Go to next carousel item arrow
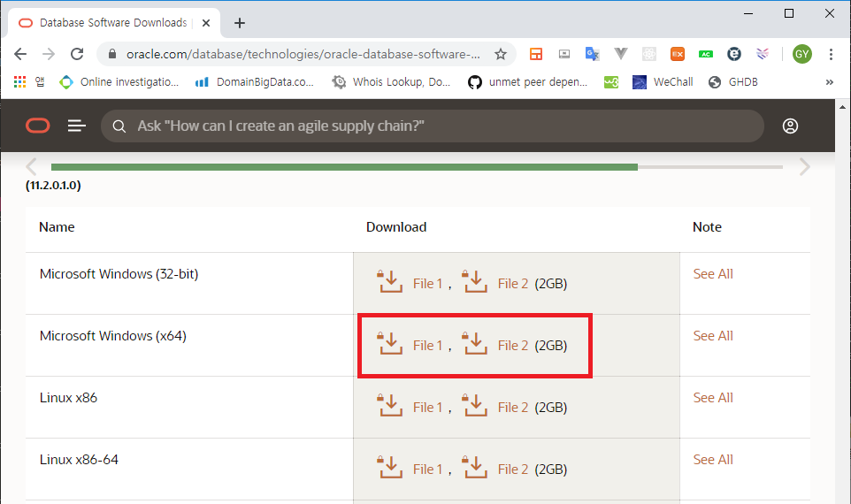Image resolution: width=851 pixels, height=504 pixels. (x=804, y=166)
